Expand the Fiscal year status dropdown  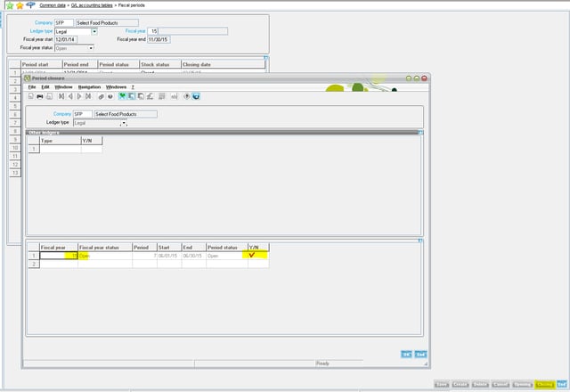click(91, 48)
